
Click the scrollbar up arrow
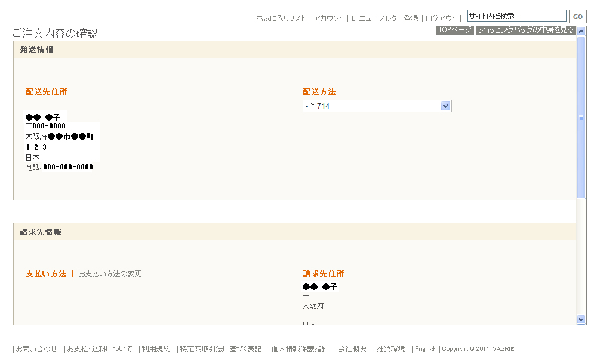click(581, 31)
